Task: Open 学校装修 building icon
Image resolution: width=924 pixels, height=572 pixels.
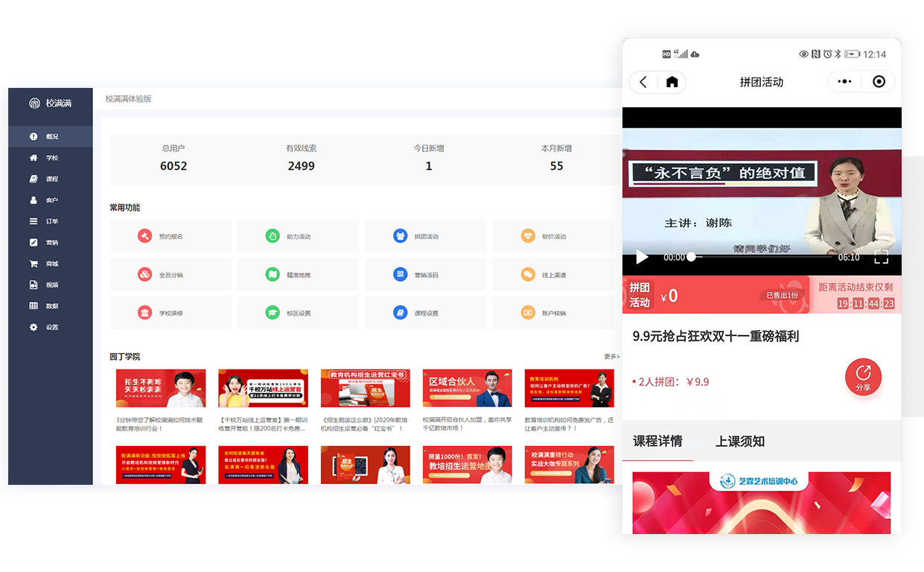Action: (144, 313)
